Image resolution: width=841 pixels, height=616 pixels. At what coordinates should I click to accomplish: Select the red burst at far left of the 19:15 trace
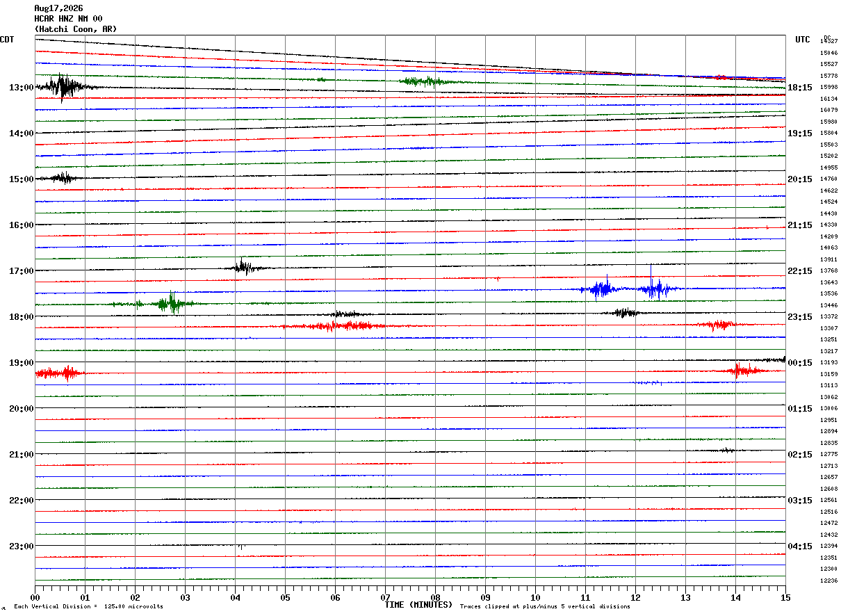(61, 373)
